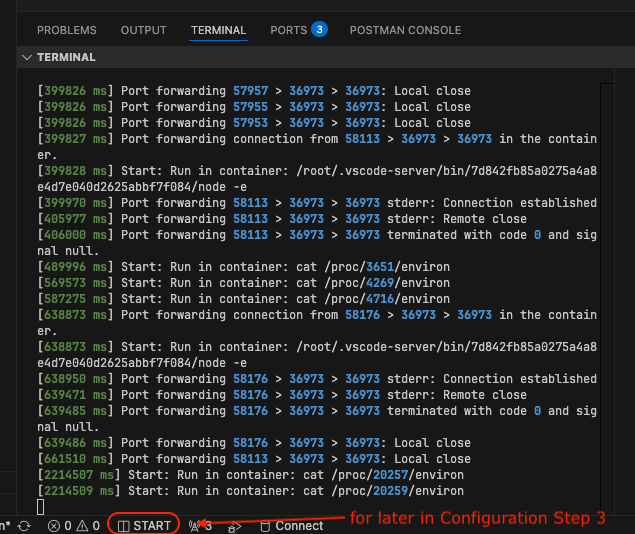Click the [406000 ms] terminated with code line
The image size is (635, 534).
click(317, 243)
